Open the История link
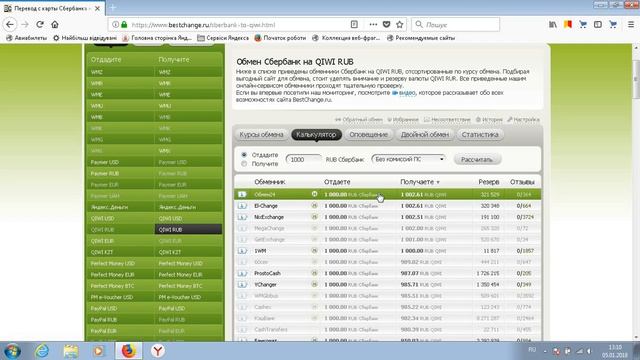The width and height of the screenshot is (640, 360). 489,120
